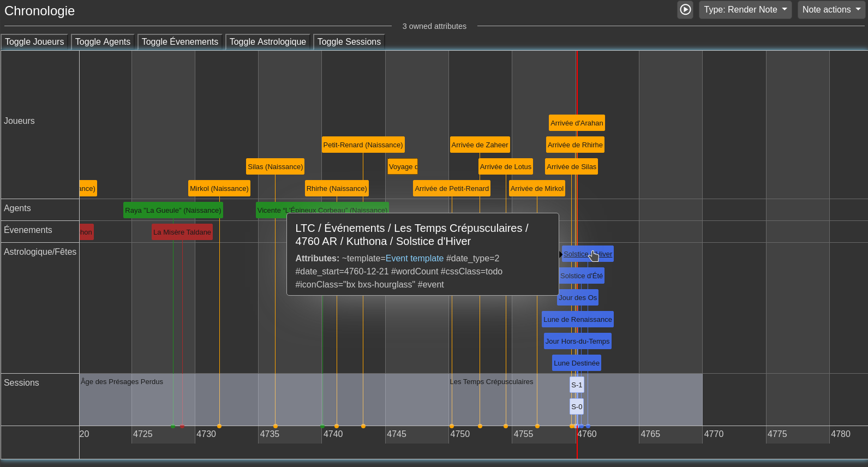Click the render play icon button
Viewport: 868px width, 467px height.
coord(685,10)
